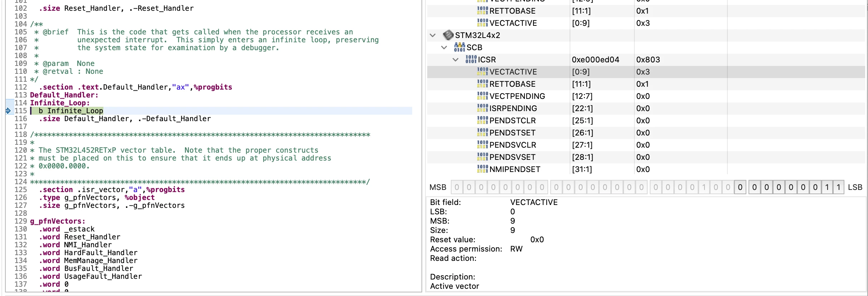Click the line 131 Reset_Handler word entry
The width and height of the screenshot is (868, 296).
[79, 237]
